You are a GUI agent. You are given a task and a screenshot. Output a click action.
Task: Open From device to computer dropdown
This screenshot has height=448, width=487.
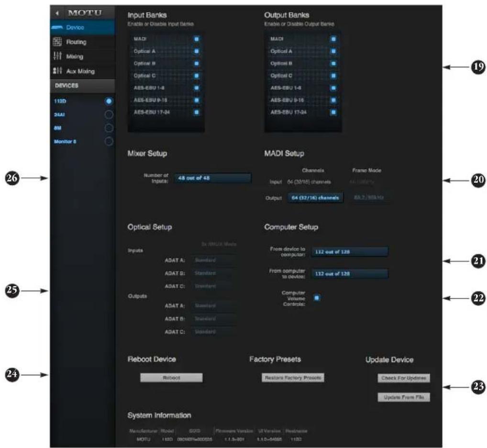coord(350,252)
